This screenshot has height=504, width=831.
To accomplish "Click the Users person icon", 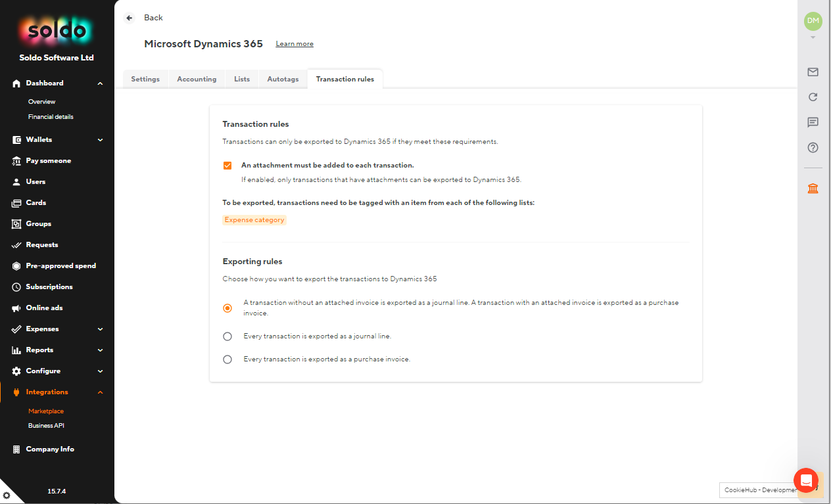I will coord(16,182).
